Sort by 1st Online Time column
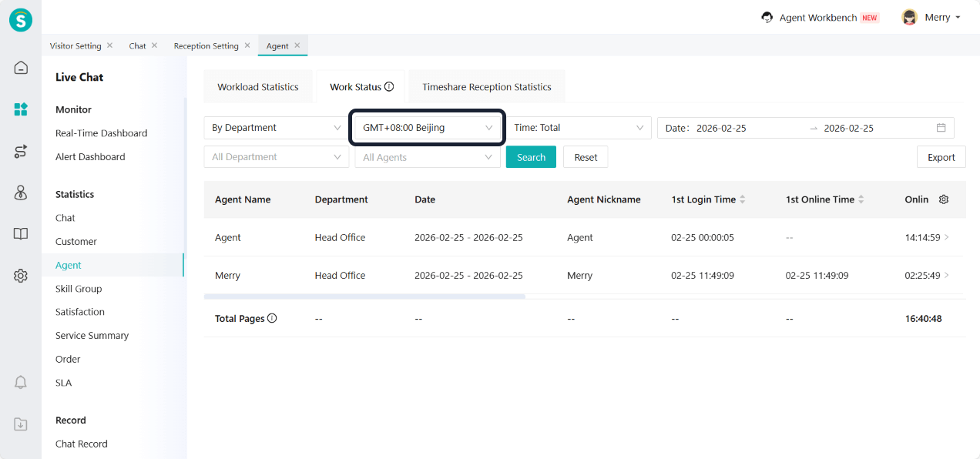980x459 pixels. [x=861, y=199]
